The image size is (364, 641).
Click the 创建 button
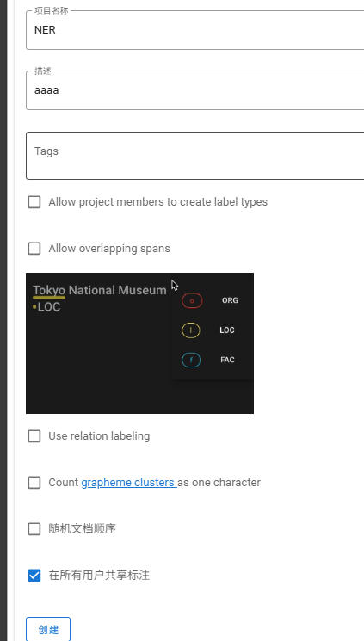pos(48,630)
